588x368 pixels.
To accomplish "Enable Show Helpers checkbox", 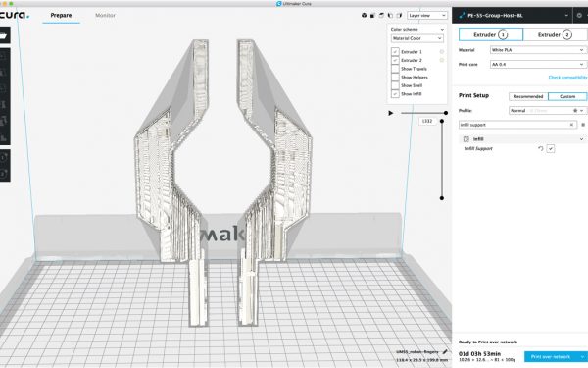I will tap(395, 77).
